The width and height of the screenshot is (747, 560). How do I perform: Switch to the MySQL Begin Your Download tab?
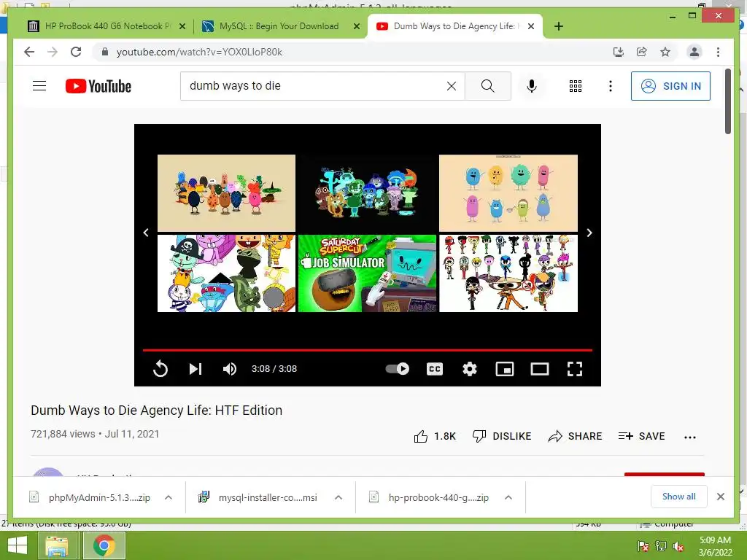point(279,26)
